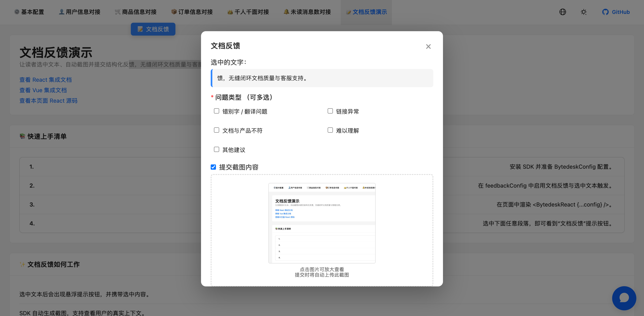Enable the 文档与产品不符 checkbox
Viewport: 644px width, 316px height.
point(217,130)
